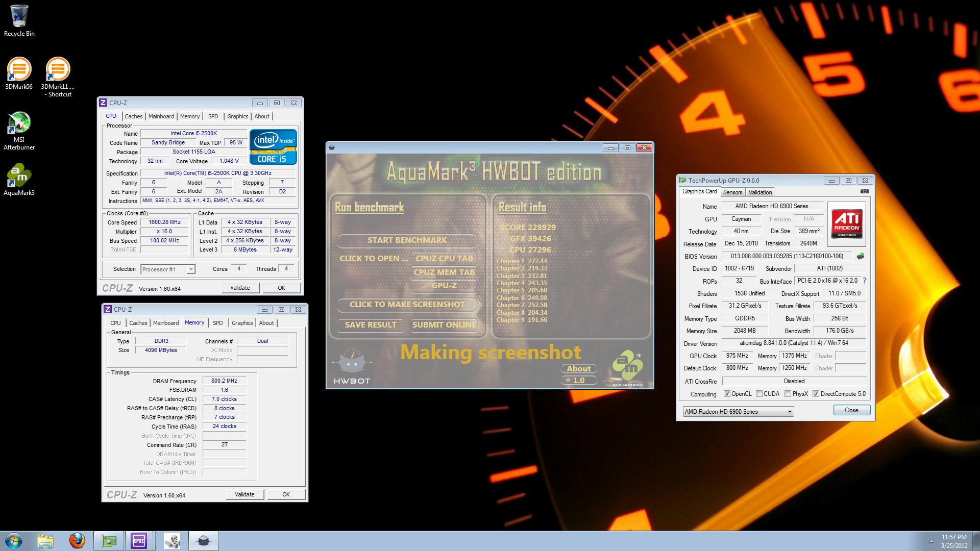Click the Core Speed 1600.28 MHz field
Screen dimensions: 980x551
tap(164, 222)
